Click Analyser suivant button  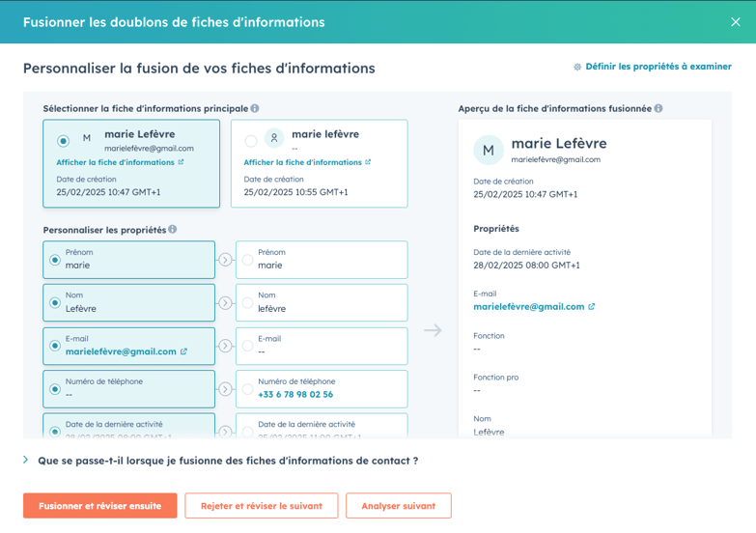pyautogui.click(x=399, y=506)
